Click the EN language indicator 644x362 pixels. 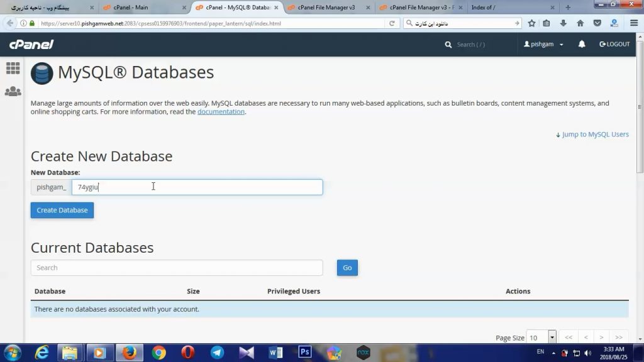point(540,352)
